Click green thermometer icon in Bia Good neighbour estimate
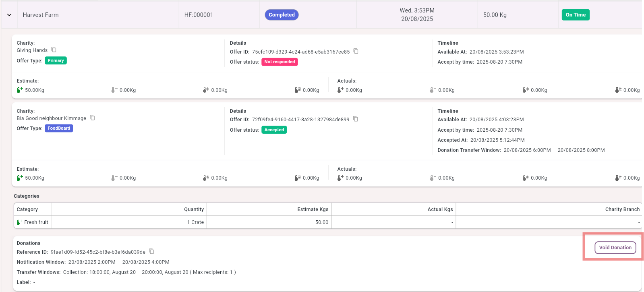This screenshot has height=292, width=644. coord(19,178)
